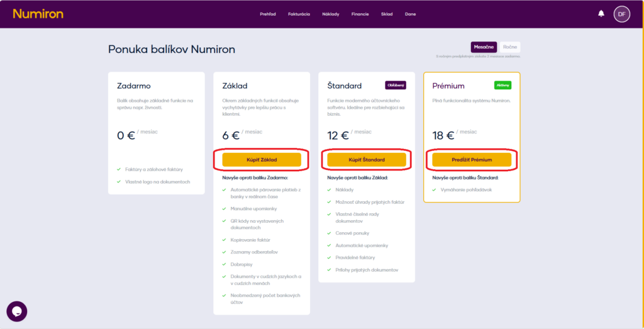The width and height of the screenshot is (644, 329).
Task: Navigate to Sklad
Action: click(x=387, y=14)
